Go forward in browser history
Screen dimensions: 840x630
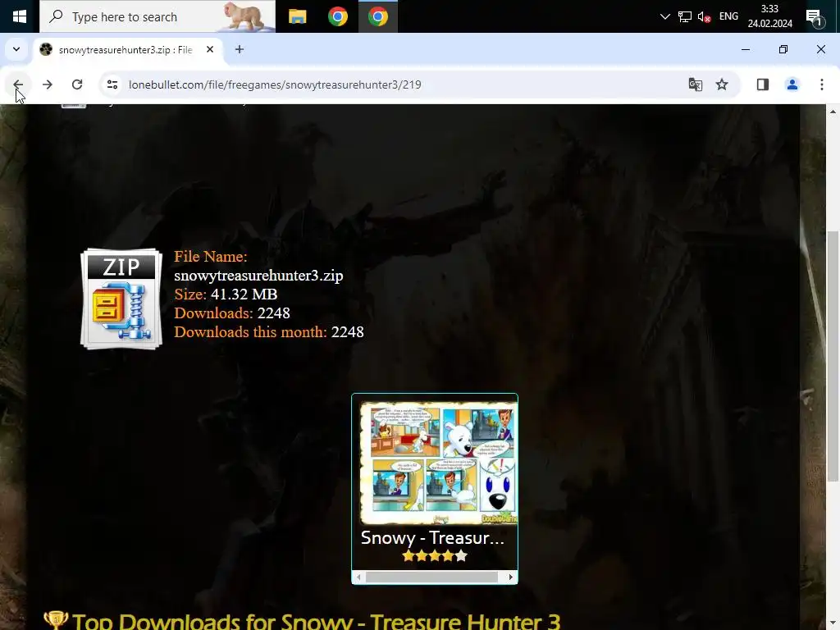point(47,84)
